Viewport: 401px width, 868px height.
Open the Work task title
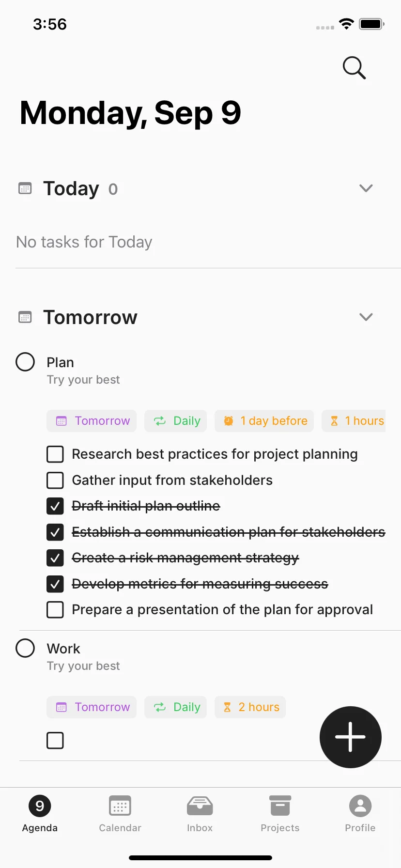[x=63, y=649]
